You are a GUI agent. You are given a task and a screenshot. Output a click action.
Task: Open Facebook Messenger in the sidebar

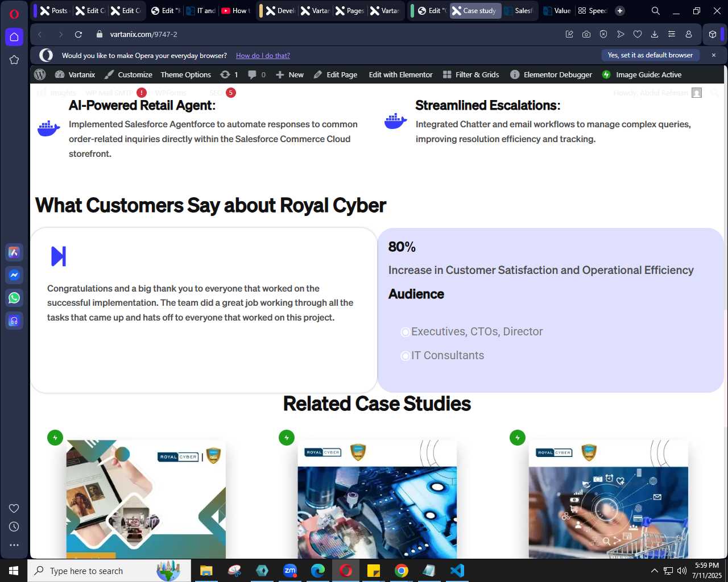point(14,275)
